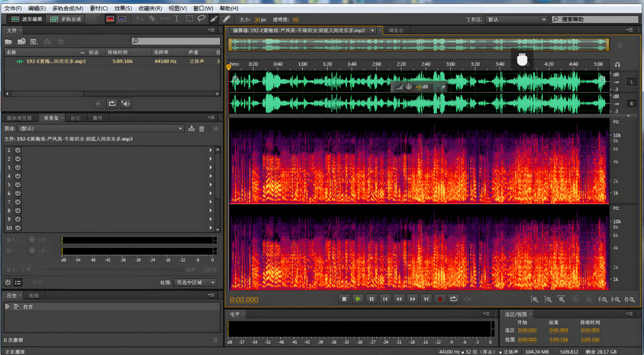The width and height of the screenshot is (644, 355).
Task: Expand effect slot 7 arrow menu
Action: (x=210, y=202)
